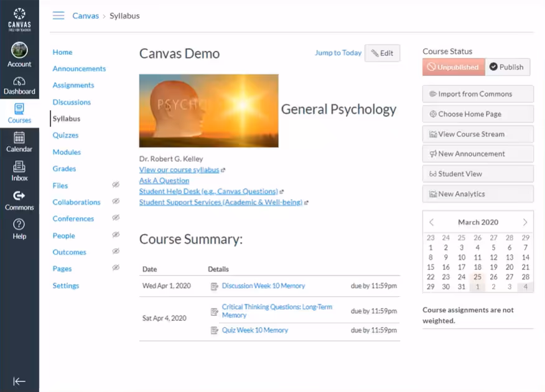545x392 pixels.
Task: Open Settings in course navigation
Action: 66,286
